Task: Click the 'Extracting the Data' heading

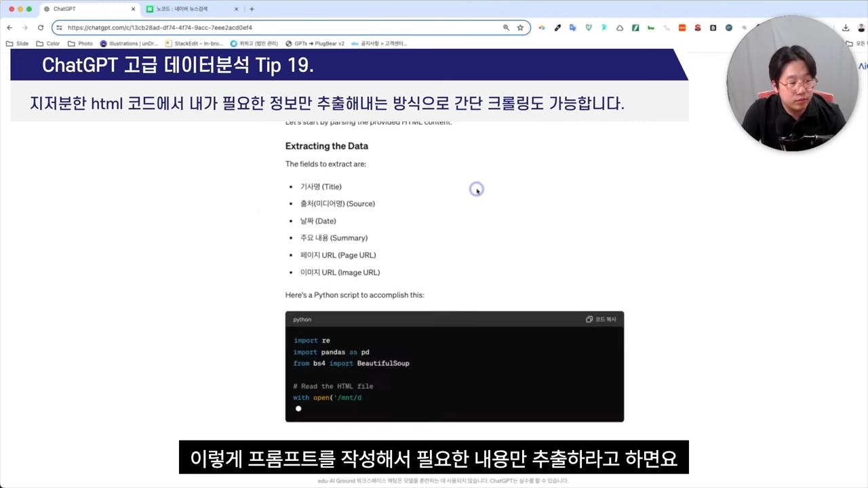Action: 327,146
